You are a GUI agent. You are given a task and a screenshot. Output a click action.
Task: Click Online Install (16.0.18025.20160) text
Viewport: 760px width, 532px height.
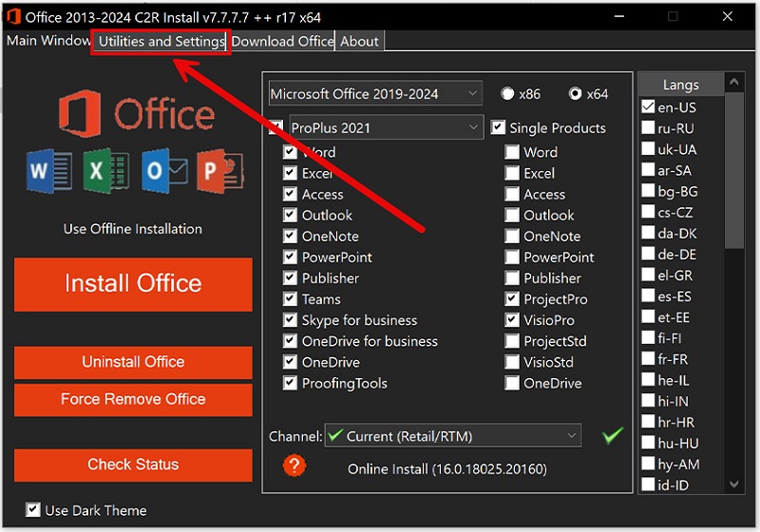coord(446,469)
